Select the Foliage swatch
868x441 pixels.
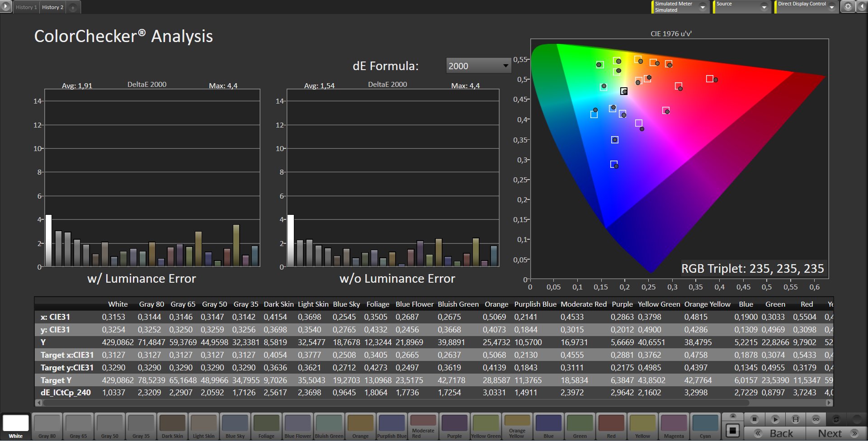click(x=266, y=426)
